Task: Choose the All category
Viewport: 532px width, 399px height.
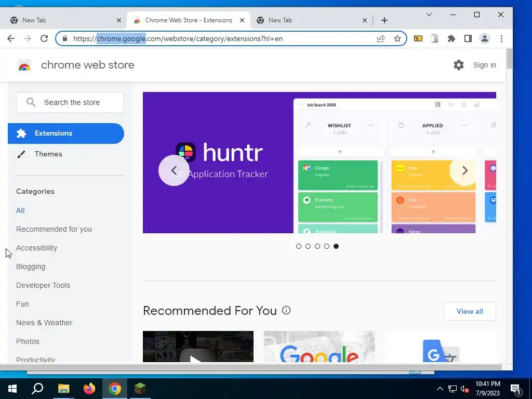Action: tap(20, 210)
